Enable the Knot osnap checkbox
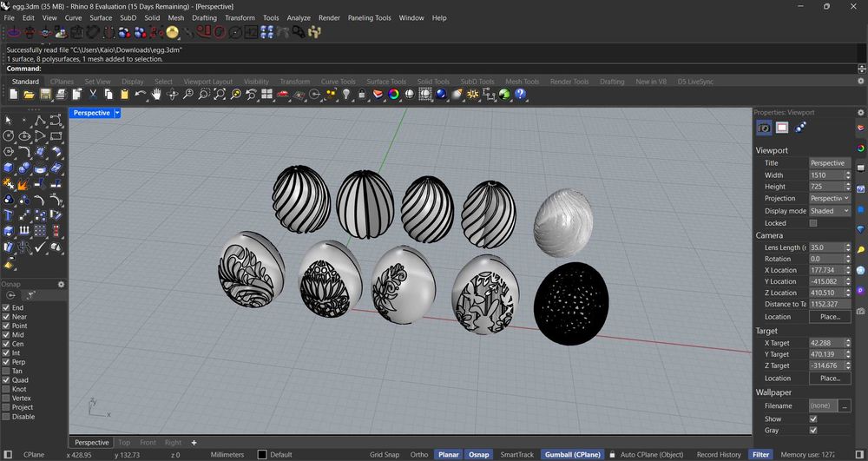 6,389
